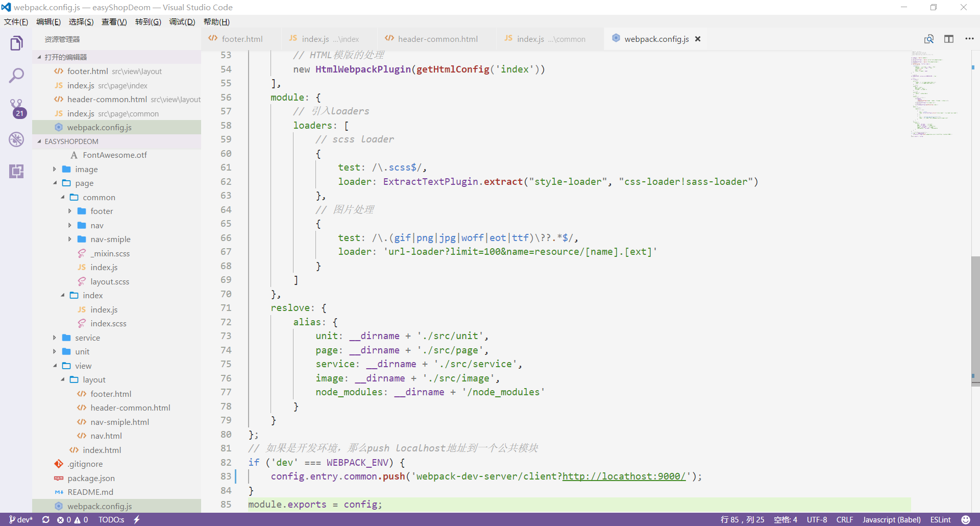Open the 编辑(E) menu
The height and width of the screenshot is (526, 980).
(48, 22)
